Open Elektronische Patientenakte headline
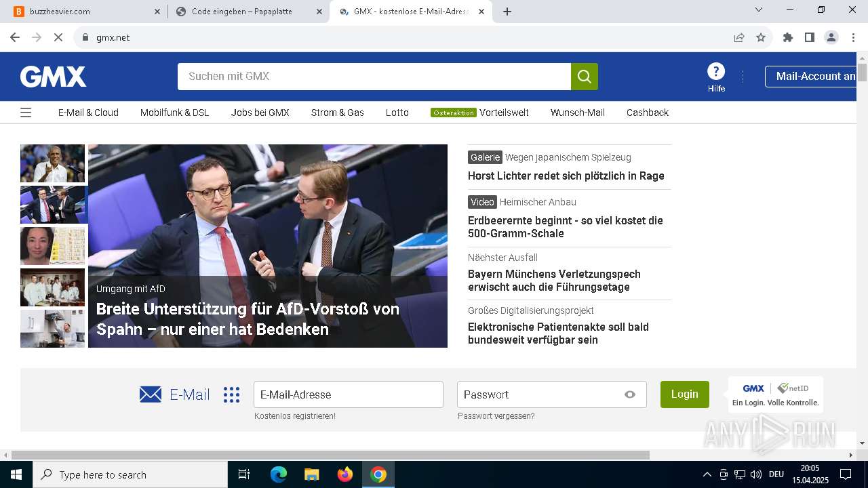The width and height of the screenshot is (868, 488). 558,333
